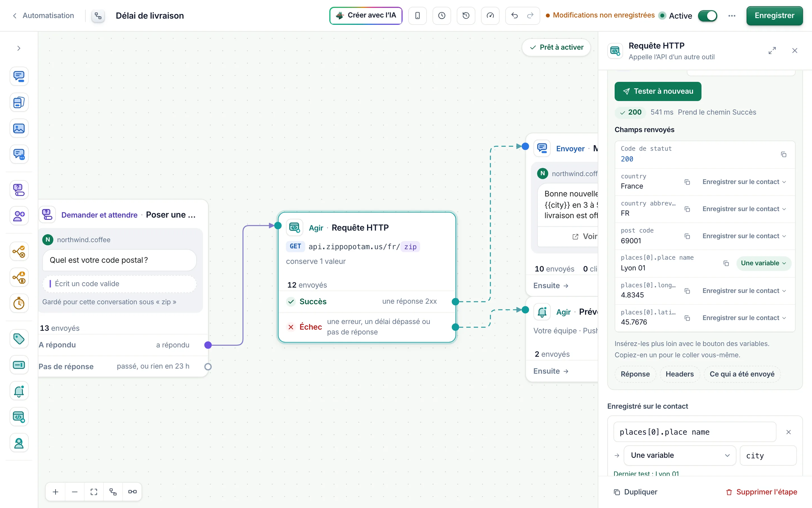This screenshot has width=812, height=508.
Task: Click 'Supprimer l'étape' button
Action: [761, 492]
